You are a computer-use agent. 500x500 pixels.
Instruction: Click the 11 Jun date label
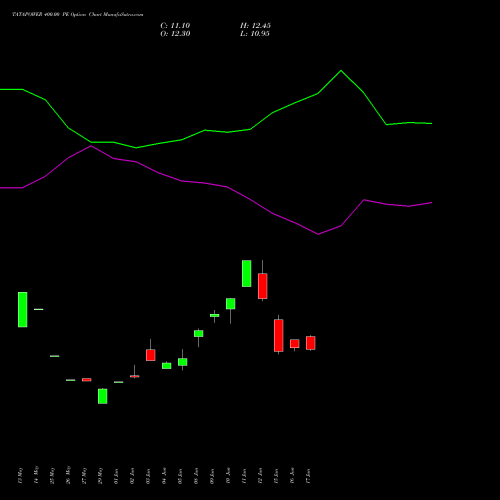coord(244,476)
